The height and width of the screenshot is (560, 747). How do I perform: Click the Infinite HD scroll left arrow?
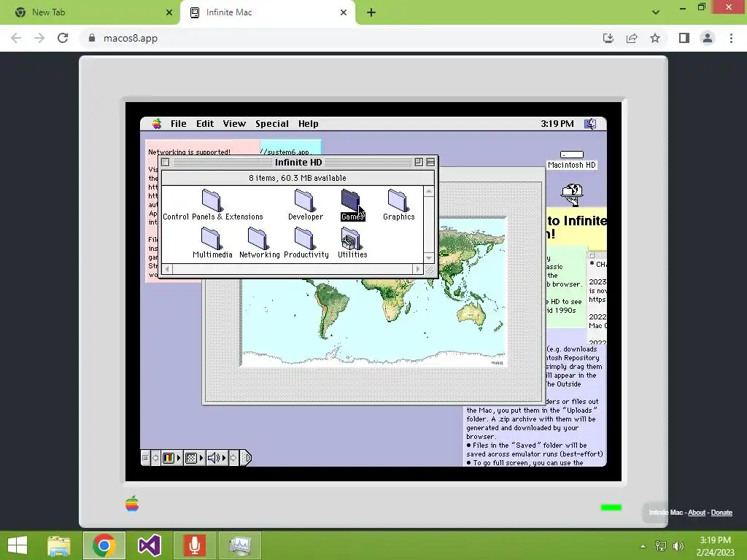click(x=167, y=269)
